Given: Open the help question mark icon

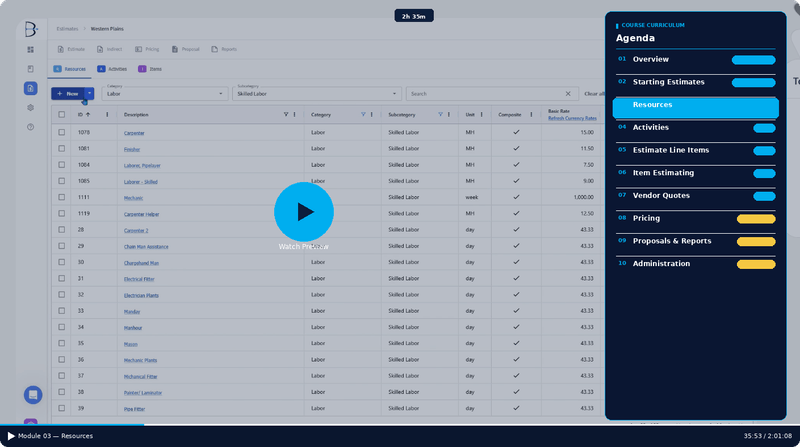Looking at the screenshot, I should (31, 127).
